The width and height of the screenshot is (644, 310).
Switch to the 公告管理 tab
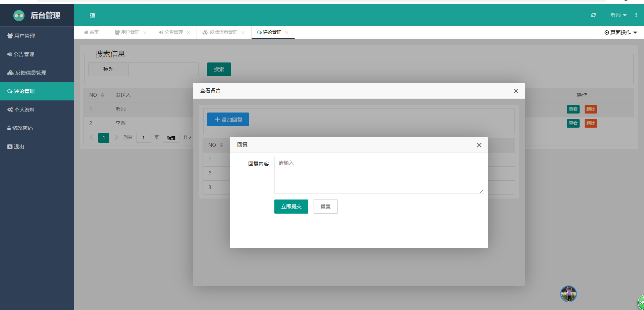[x=171, y=33]
